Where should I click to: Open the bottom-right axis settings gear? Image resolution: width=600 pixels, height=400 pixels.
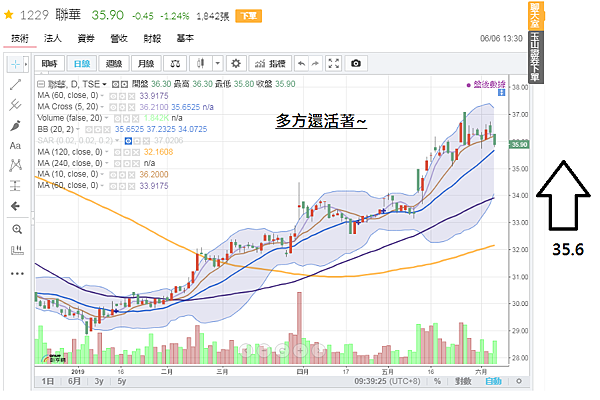click(519, 381)
